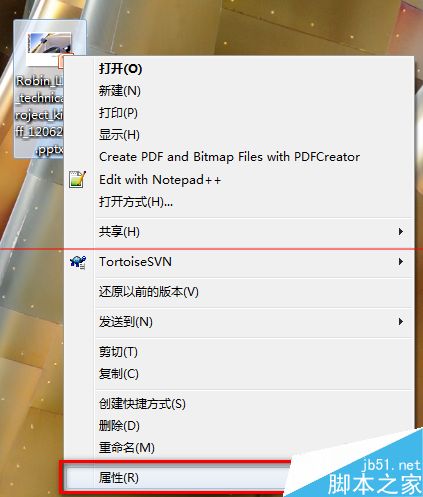Expand the 共享(H) submenu arrow
423x497 pixels.
point(401,231)
